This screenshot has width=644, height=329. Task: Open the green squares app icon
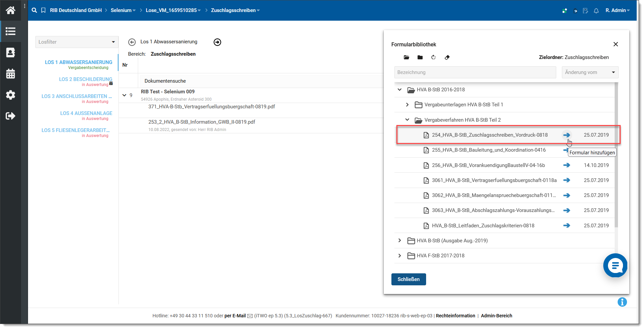[x=565, y=11]
